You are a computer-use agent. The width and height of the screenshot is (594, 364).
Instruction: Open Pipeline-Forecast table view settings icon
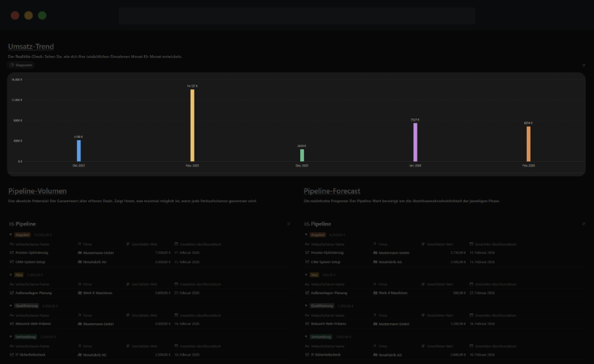pos(583,224)
